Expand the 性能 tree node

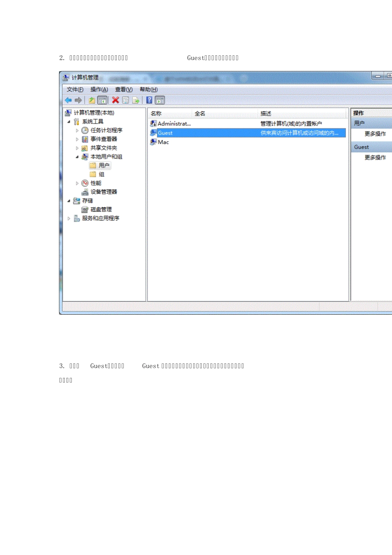click(x=77, y=183)
